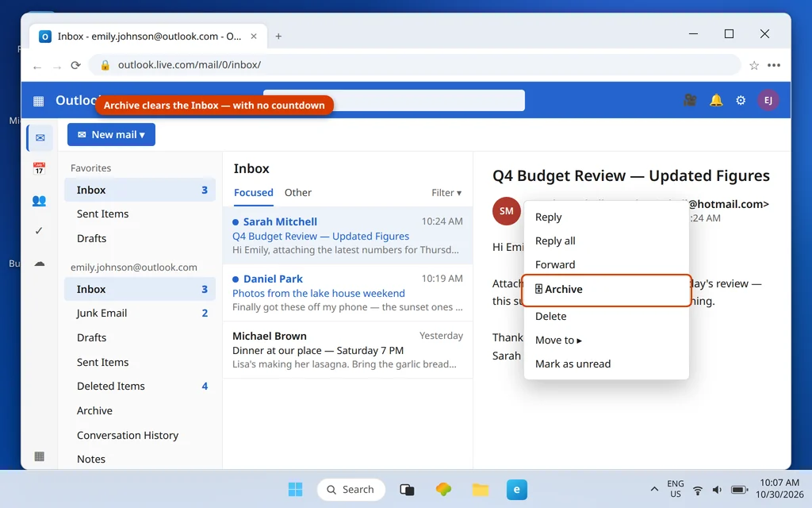
Task: Open the Notes folder
Action: tap(140, 460)
